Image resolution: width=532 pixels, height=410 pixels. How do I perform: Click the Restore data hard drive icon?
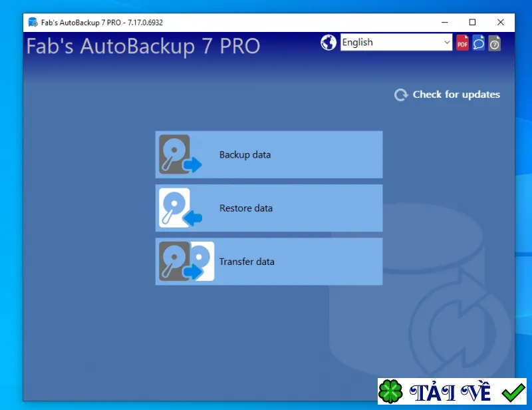[x=180, y=208]
